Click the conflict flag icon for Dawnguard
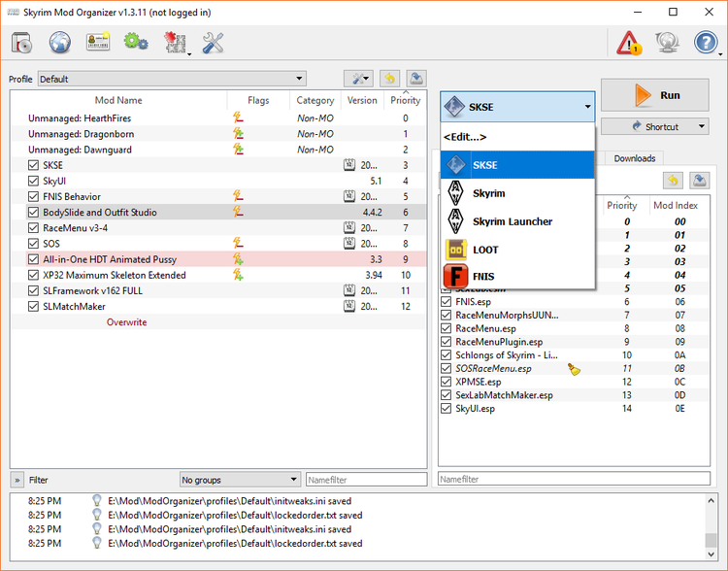This screenshot has width=728, height=571. [238, 150]
